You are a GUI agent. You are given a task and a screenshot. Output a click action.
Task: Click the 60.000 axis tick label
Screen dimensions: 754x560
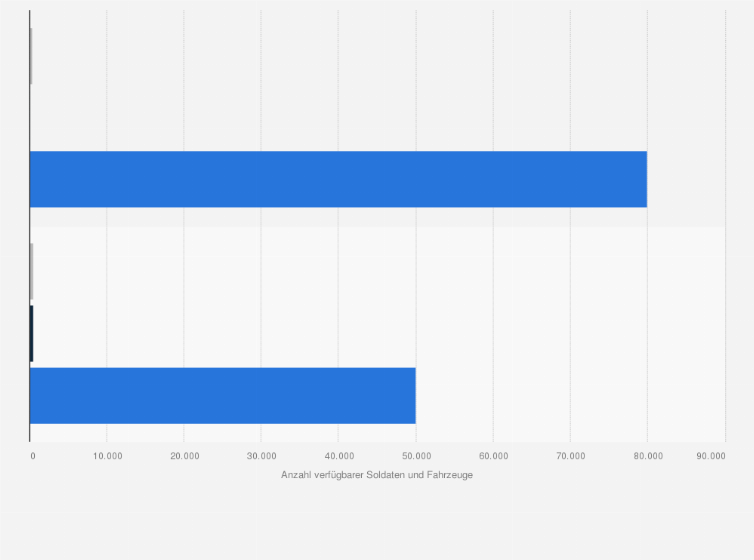click(x=493, y=456)
